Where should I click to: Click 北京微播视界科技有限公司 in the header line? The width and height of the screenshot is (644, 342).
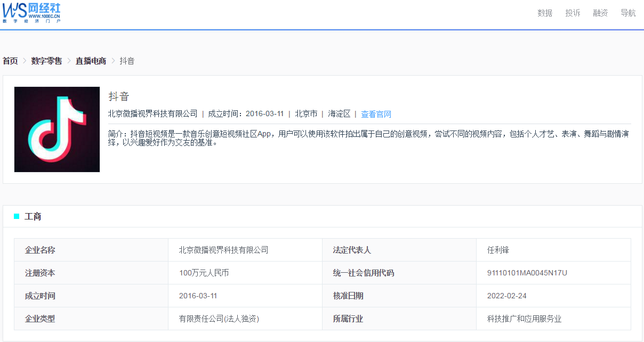tap(152, 113)
